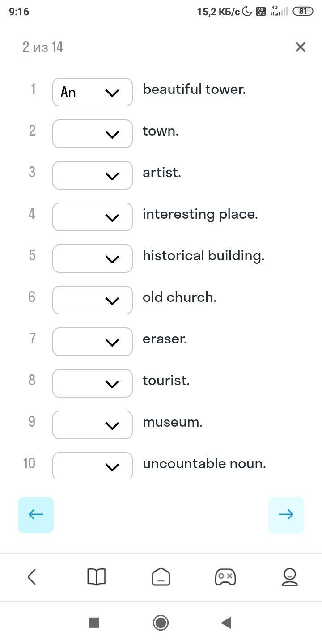Open dropdown showing "An" for beautiful tower

(x=93, y=92)
